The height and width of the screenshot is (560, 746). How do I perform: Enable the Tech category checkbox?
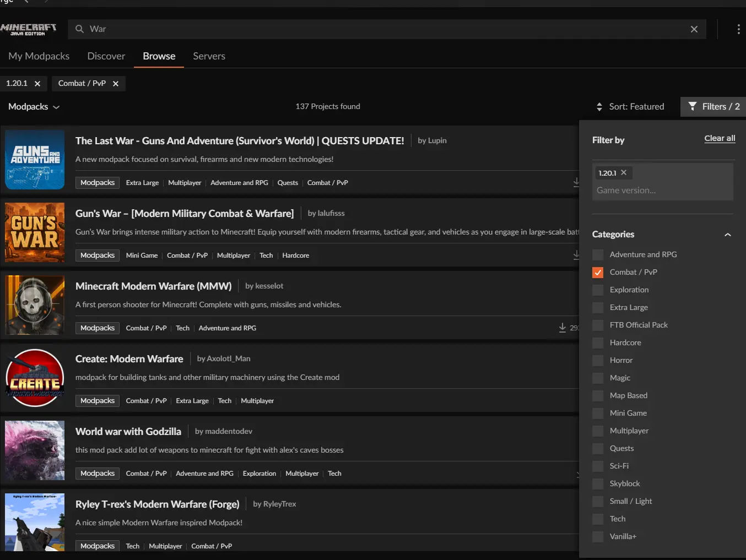click(598, 519)
